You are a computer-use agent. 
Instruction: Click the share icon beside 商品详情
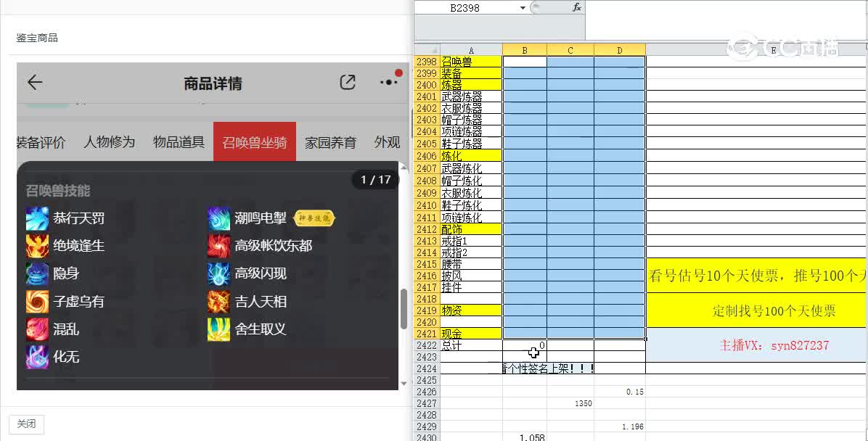point(348,83)
